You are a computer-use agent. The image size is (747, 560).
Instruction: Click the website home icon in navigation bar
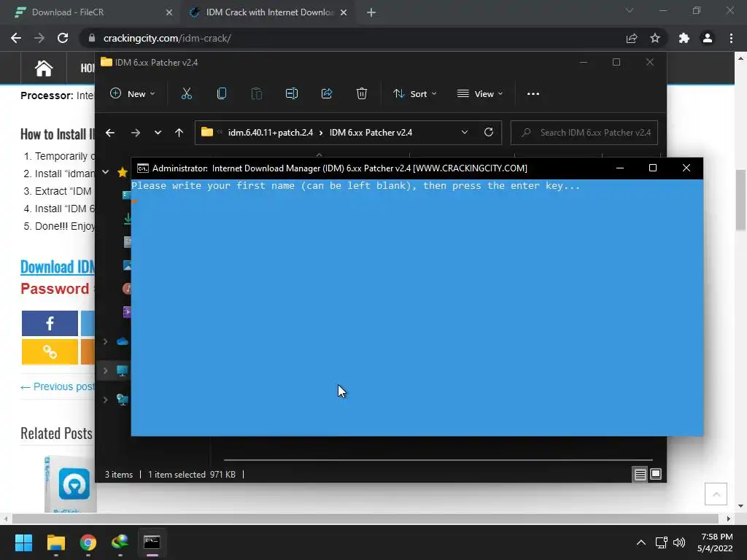point(43,68)
